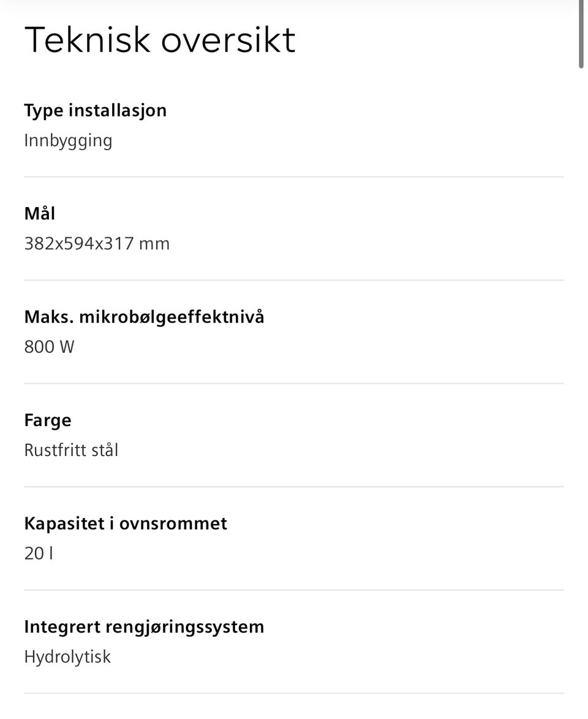This screenshot has width=588, height=719.
Task: Click the divider line below 20 l
Action: (294, 590)
